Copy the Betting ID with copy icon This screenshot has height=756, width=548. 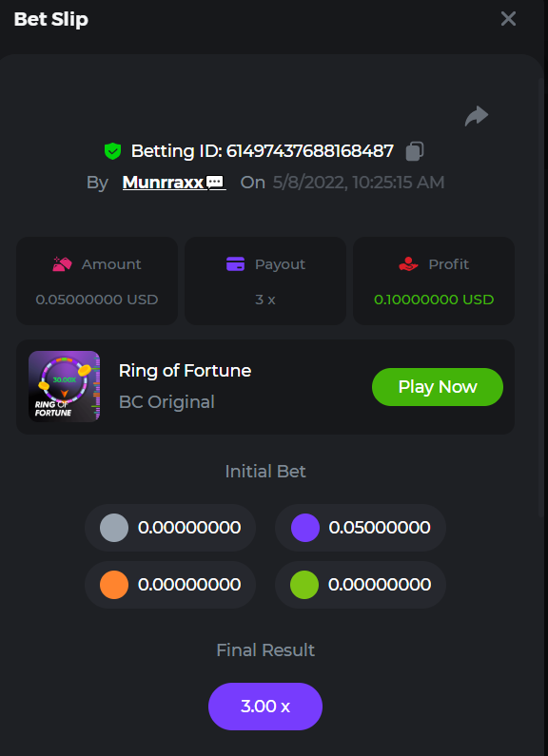(415, 151)
